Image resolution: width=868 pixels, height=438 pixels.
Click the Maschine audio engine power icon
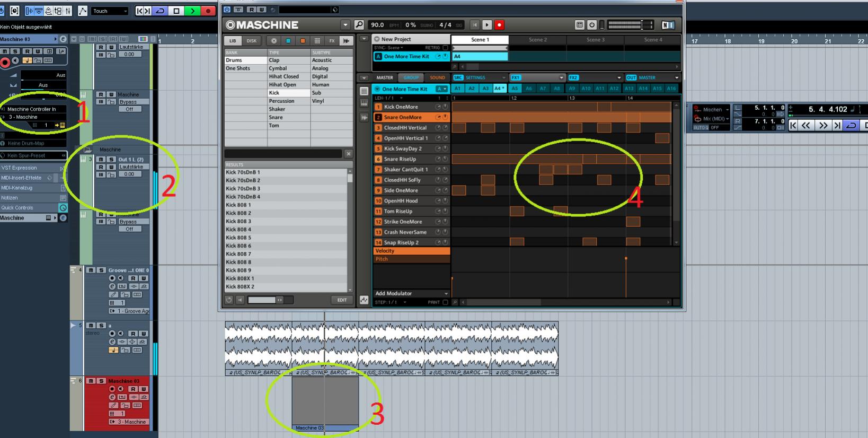pos(592,25)
